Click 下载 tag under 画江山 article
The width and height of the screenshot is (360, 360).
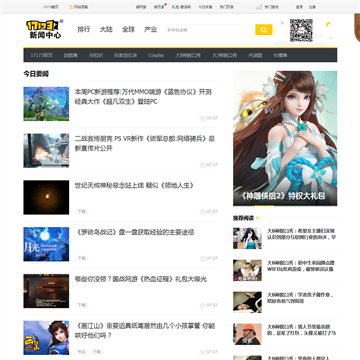[x=97, y=352]
